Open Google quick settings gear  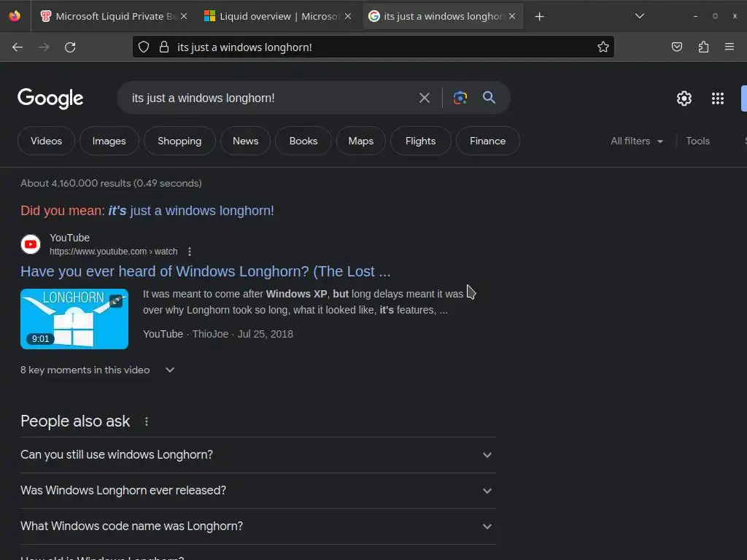pos(684,98)
